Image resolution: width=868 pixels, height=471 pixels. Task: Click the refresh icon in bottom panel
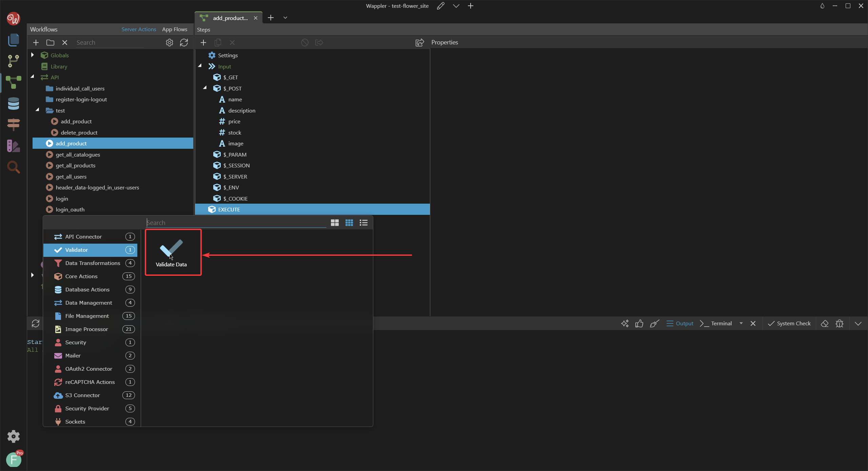(x=36, y=324)
